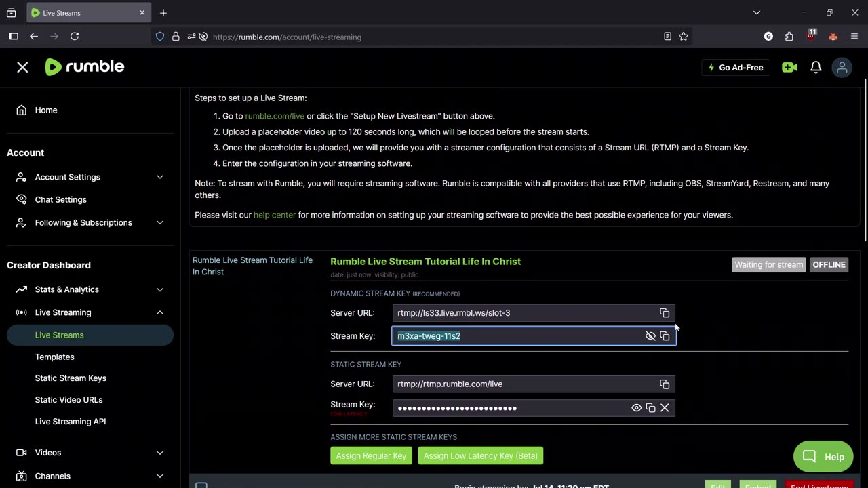
Task: Close the Live Streams tab
Action: pos(142,13)
